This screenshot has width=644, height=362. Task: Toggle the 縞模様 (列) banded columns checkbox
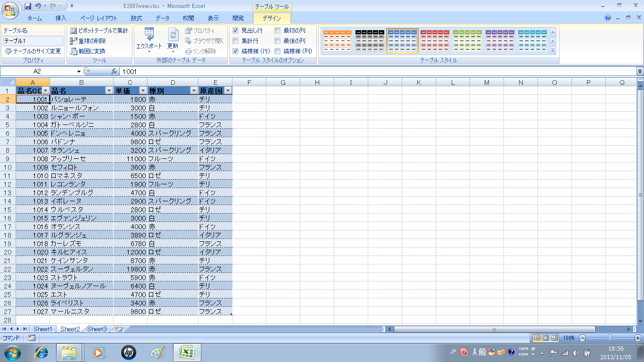pos(278,51)
